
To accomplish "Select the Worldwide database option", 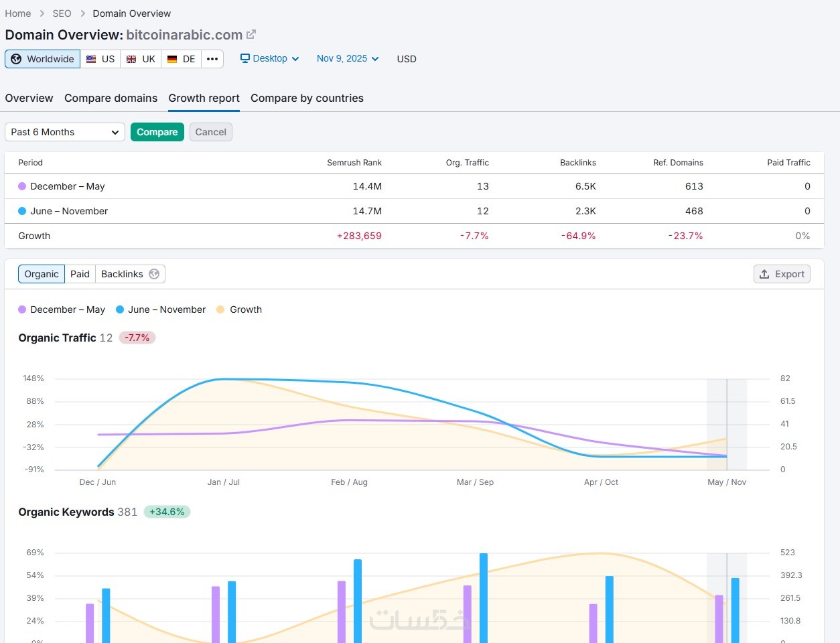I will pos(43,59).
